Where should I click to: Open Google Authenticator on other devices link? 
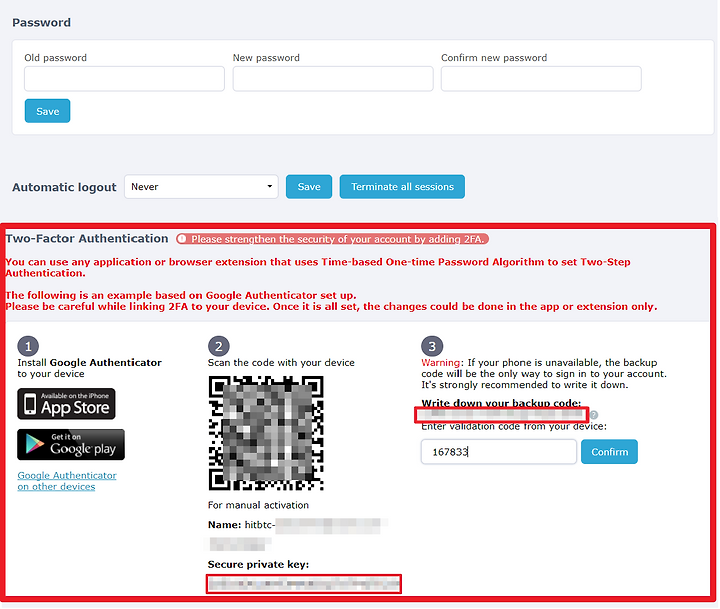pyautogui.click(x=67, y=481)
